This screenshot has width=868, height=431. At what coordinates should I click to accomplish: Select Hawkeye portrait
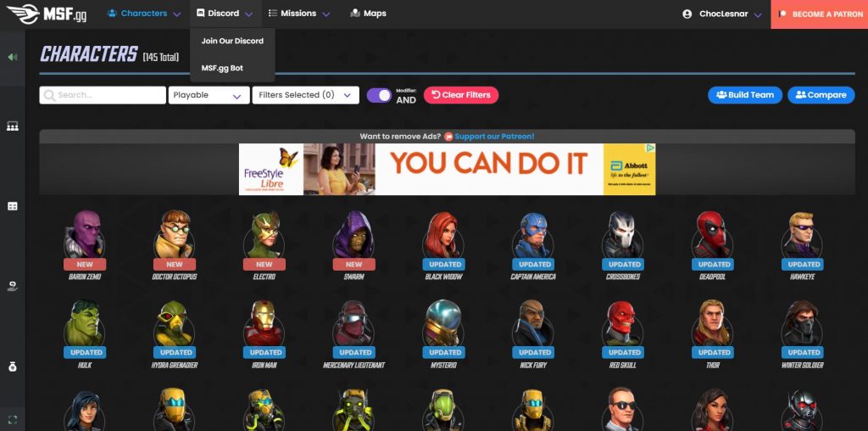(802, 234)
